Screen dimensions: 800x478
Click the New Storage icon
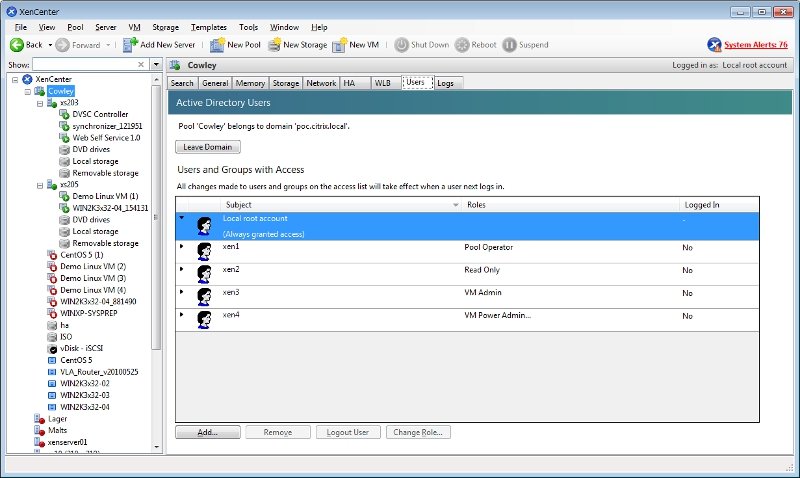[274, 45]
